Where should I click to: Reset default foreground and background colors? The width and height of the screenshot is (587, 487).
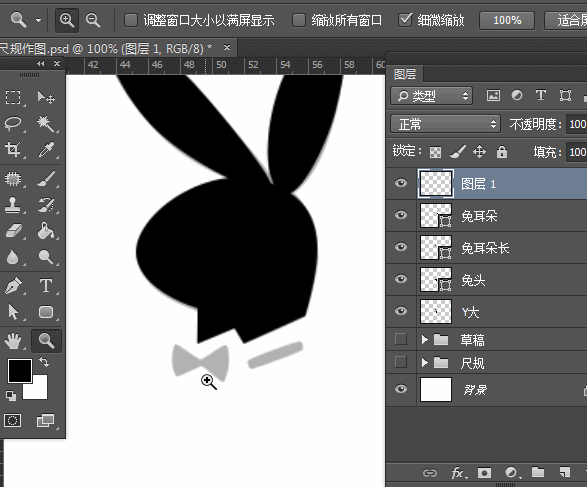11,396
